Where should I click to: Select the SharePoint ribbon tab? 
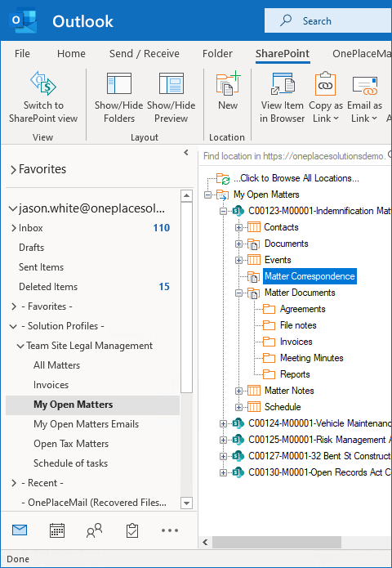tap(283, 54)
